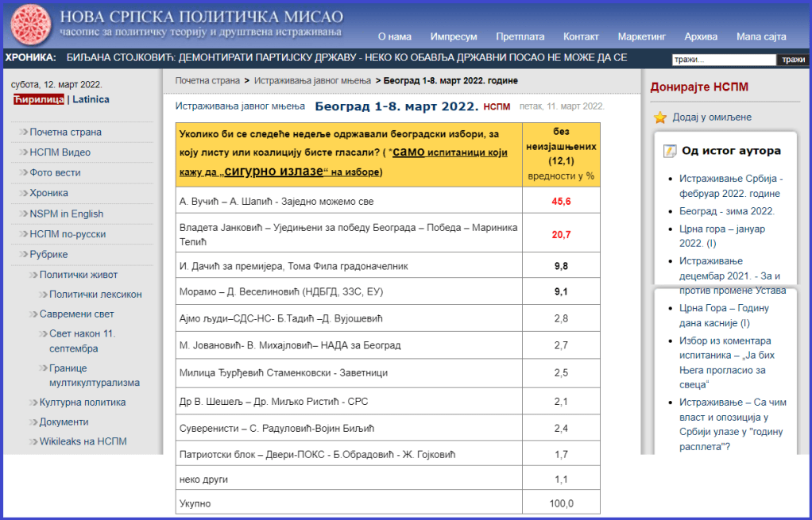Screen dimensions: 812x520
Task: Open the NSPM in English link
Action: click(66, 214)
